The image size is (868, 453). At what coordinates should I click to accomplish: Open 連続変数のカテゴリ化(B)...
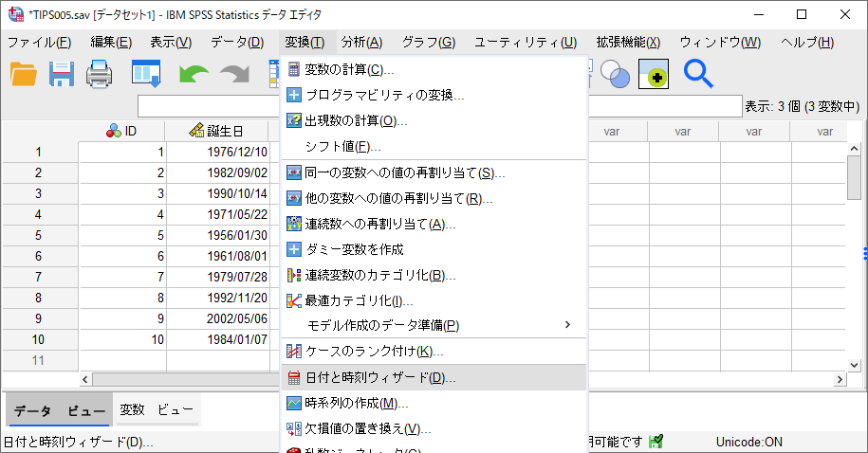pos(434,276)
